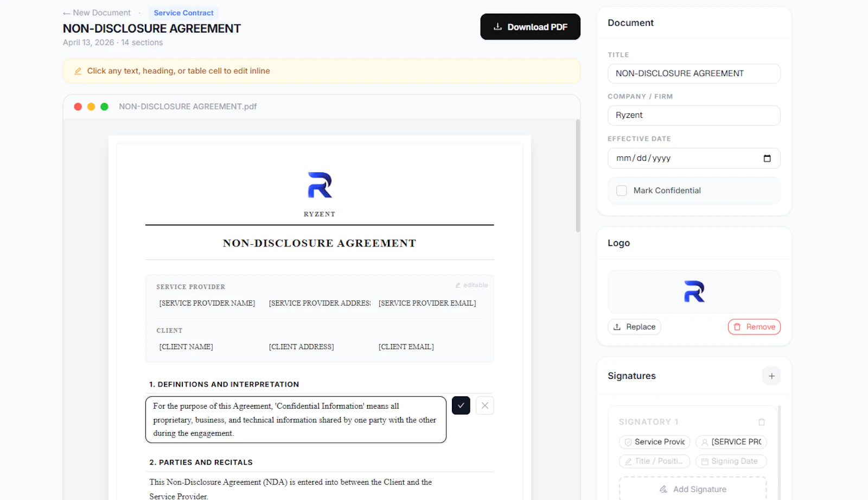Viewport: 868px width, 500px height.
Task: Click the NDA entered into paragraph text
Action: (x=291, y=489)
